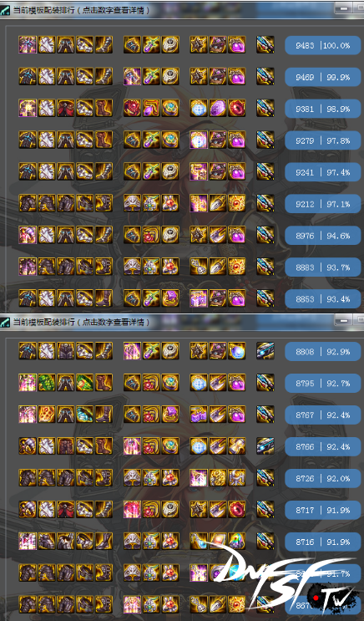Click the weapon icon in the 9483 row
The width and height of the screenshot is (364, 621).
tap(265, 45)
